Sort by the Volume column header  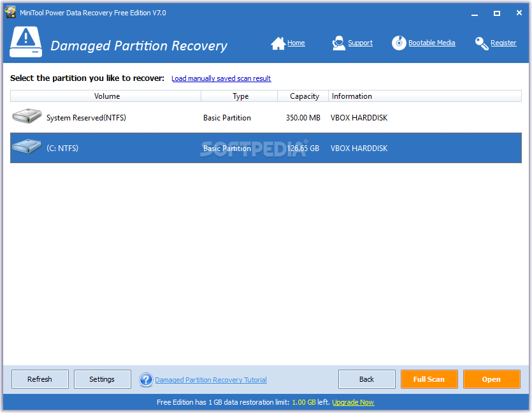click(x=106, y=96)
